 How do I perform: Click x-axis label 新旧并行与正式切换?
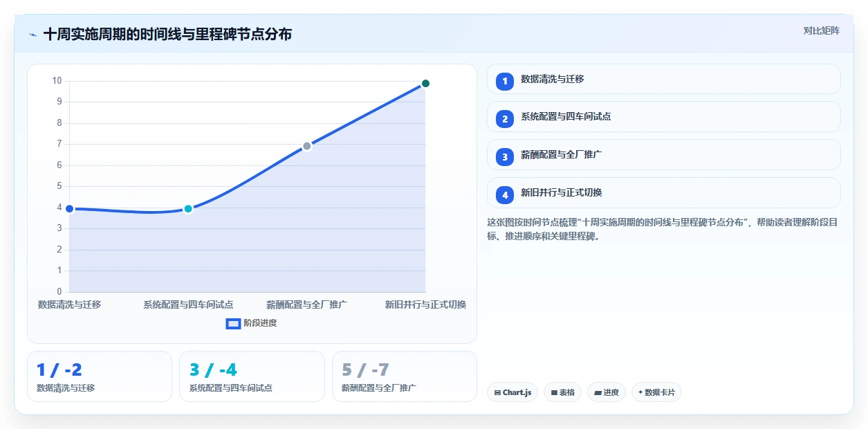[x=425, y=304]
